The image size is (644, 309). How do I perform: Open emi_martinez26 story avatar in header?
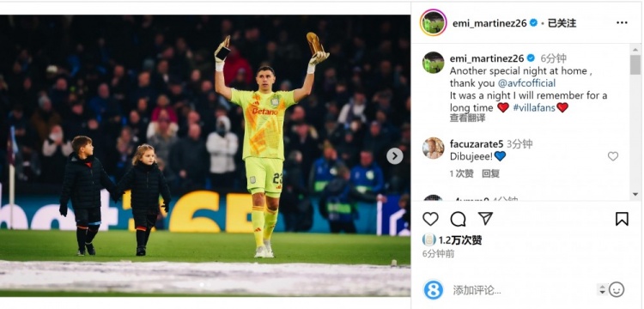click(x=434, y=22)
